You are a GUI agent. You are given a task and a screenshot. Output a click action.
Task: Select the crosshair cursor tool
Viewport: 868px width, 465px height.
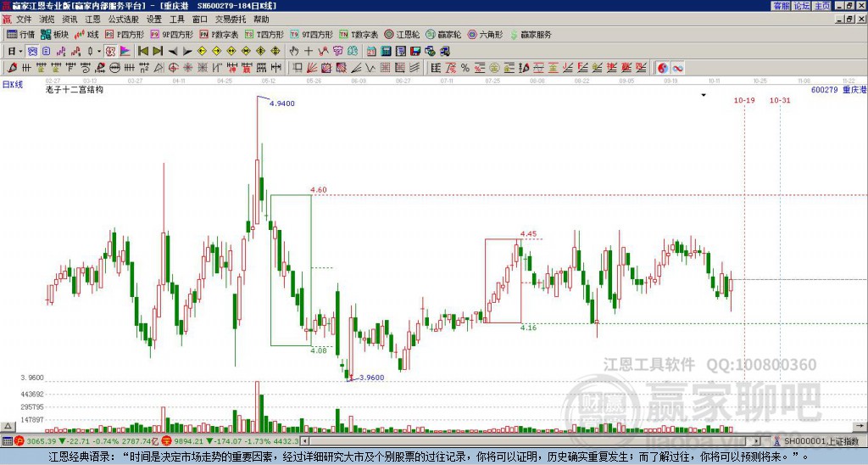coord(309,51)
